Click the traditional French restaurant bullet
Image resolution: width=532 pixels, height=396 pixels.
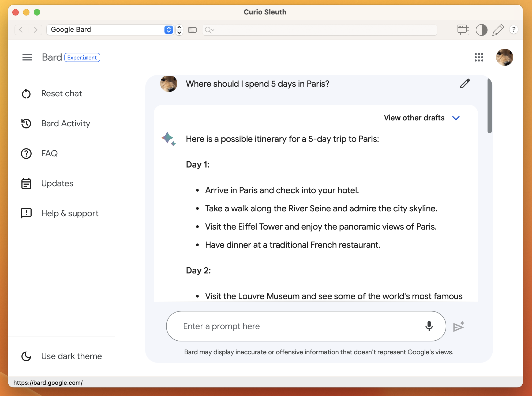click(x=293, y=245)
